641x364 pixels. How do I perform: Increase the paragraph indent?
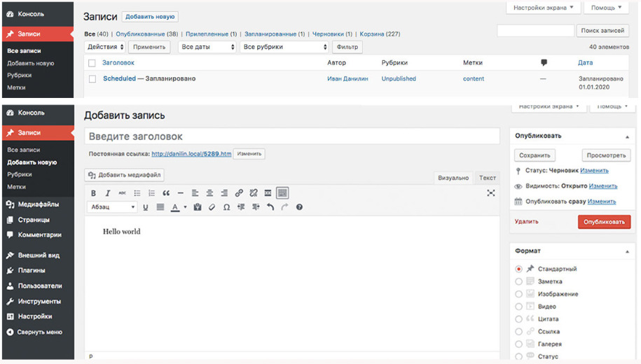click(x=256, y=207)
